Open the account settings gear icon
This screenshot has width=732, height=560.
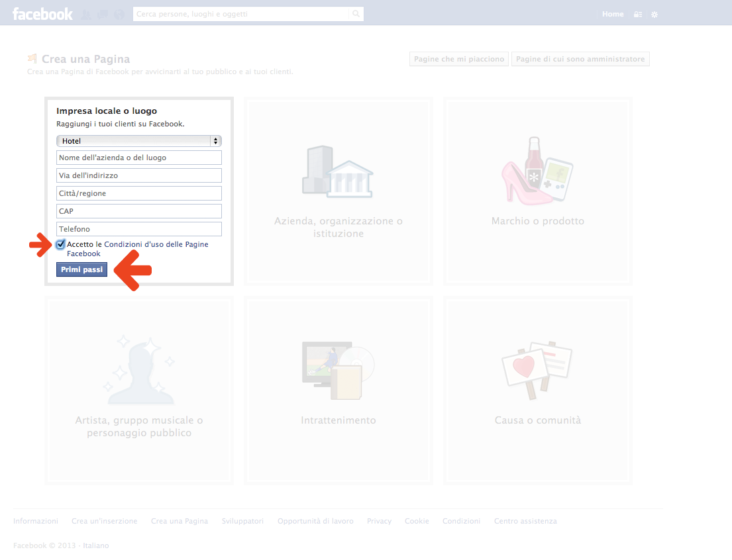pyautogui.click(x=654, y=15)
